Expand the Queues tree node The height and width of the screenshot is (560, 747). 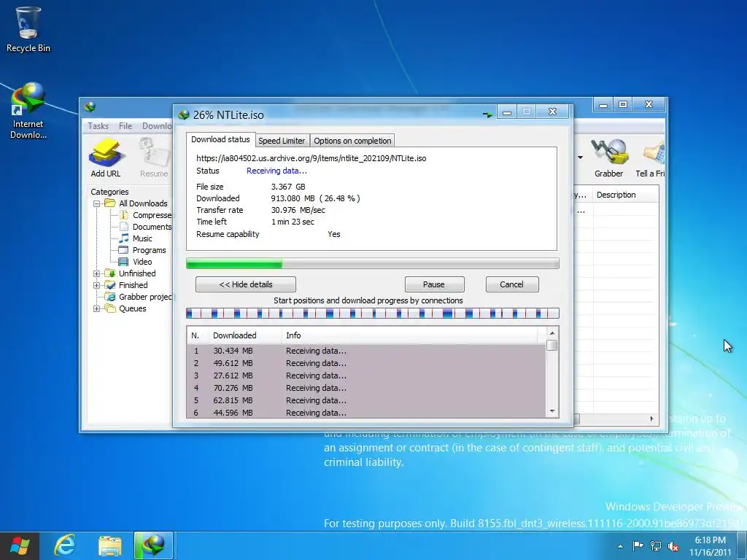coord(97,308)
